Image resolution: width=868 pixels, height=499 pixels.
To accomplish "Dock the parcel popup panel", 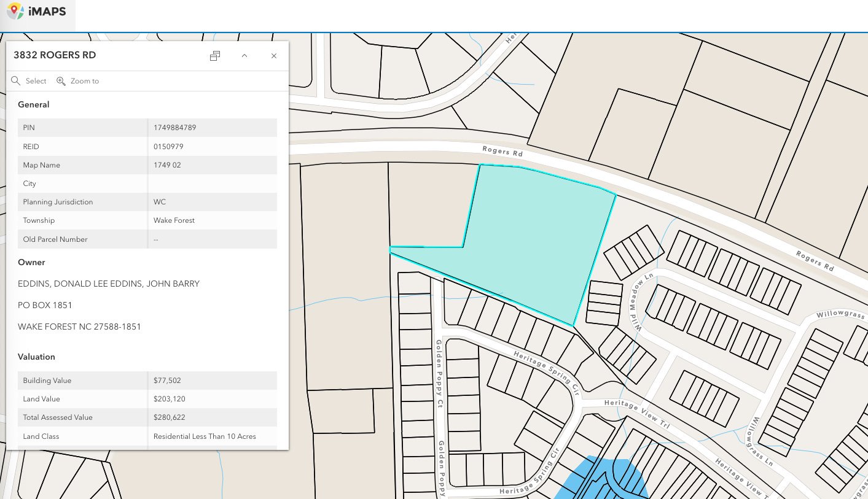I will [x=215, y=56].
